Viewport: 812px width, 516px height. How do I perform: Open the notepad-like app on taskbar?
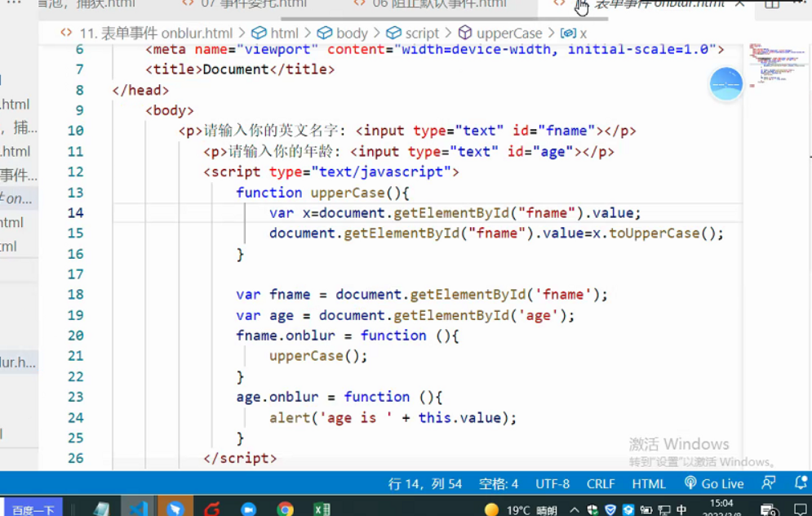click(x=101, y=509)
